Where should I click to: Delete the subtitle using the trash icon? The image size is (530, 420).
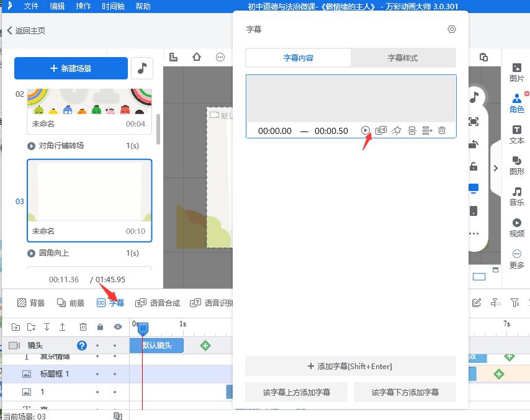pos(442,130)
